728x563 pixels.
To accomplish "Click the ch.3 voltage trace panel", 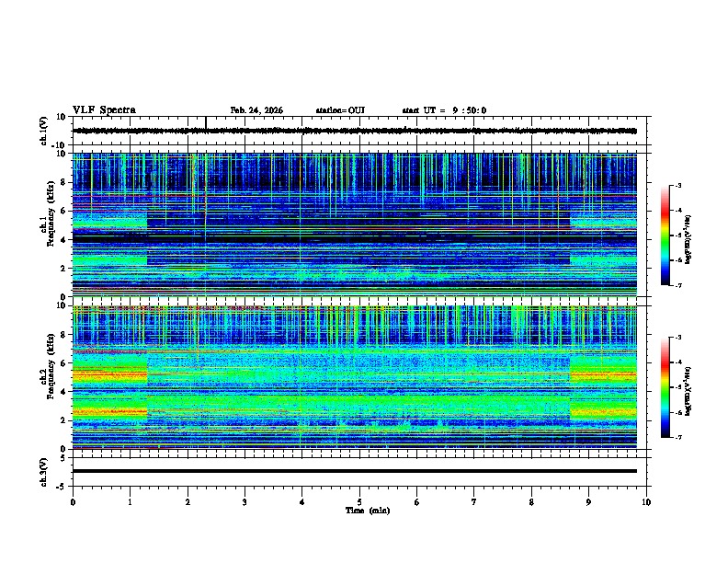I will [361, 472].
